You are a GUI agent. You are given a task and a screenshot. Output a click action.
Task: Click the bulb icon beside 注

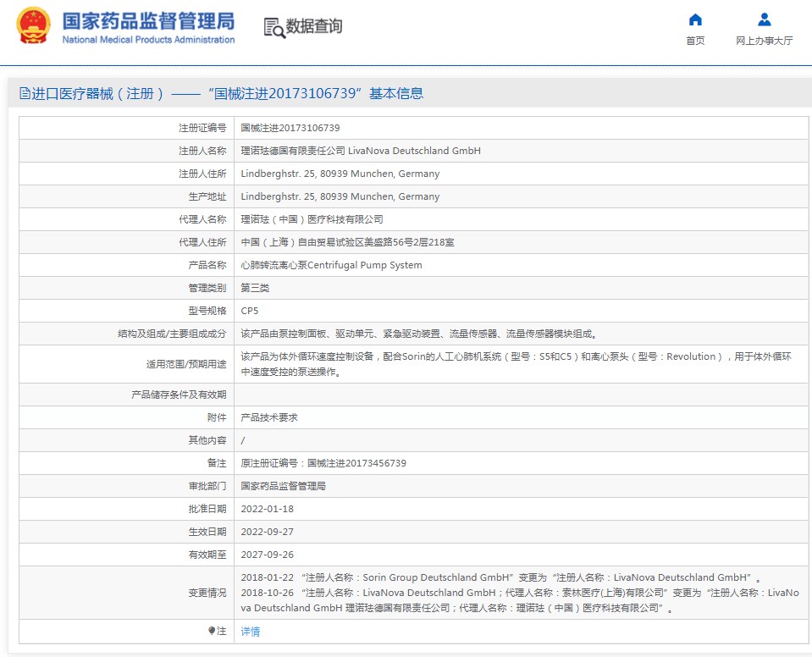coord(212,631)
